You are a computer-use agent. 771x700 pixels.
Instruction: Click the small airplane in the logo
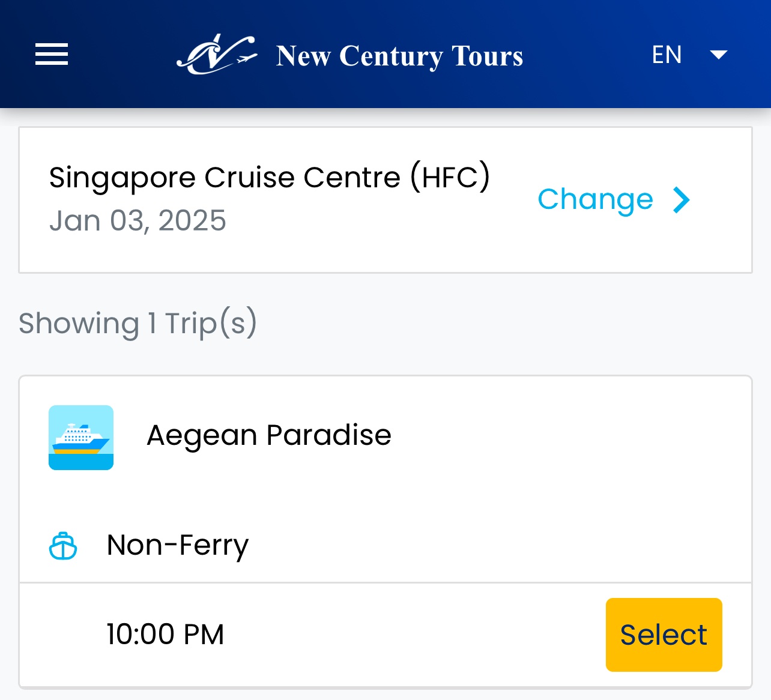click(244, 59)
